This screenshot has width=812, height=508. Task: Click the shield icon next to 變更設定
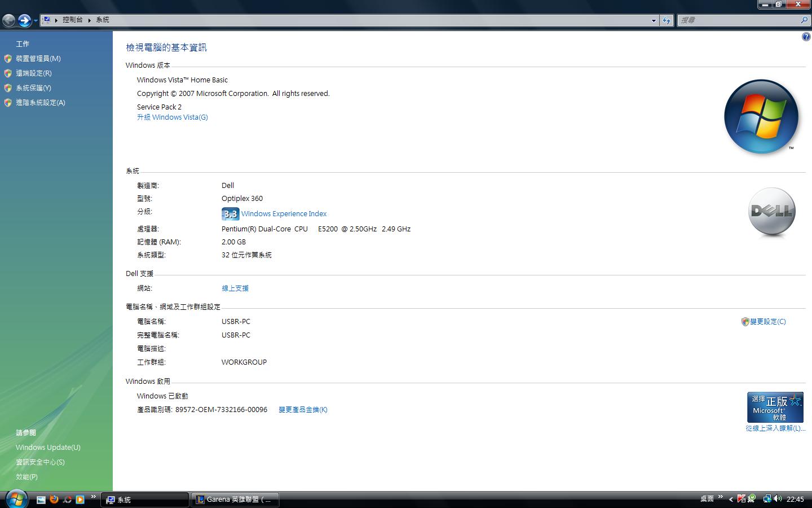pyautogui.click(x=745, y=322)
